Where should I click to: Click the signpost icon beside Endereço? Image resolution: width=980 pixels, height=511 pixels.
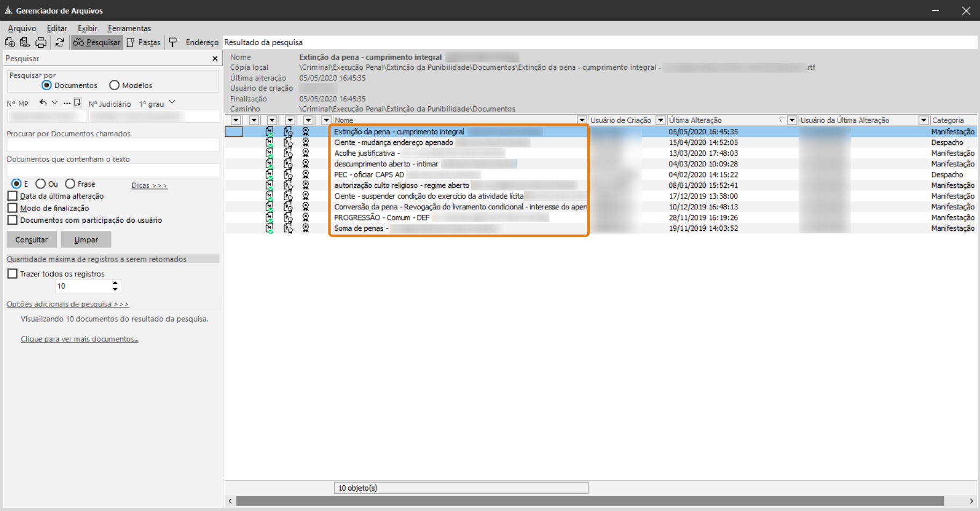[173, 42]
